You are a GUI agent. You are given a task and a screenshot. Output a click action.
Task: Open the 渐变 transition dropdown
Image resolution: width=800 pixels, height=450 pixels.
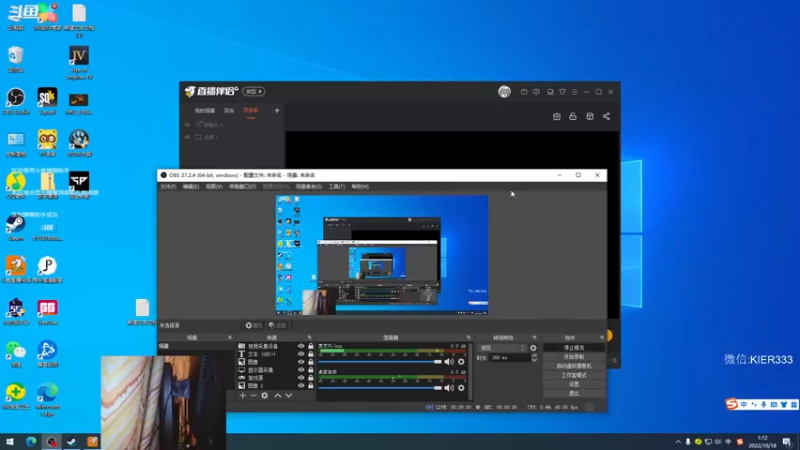tap(503, 348)
